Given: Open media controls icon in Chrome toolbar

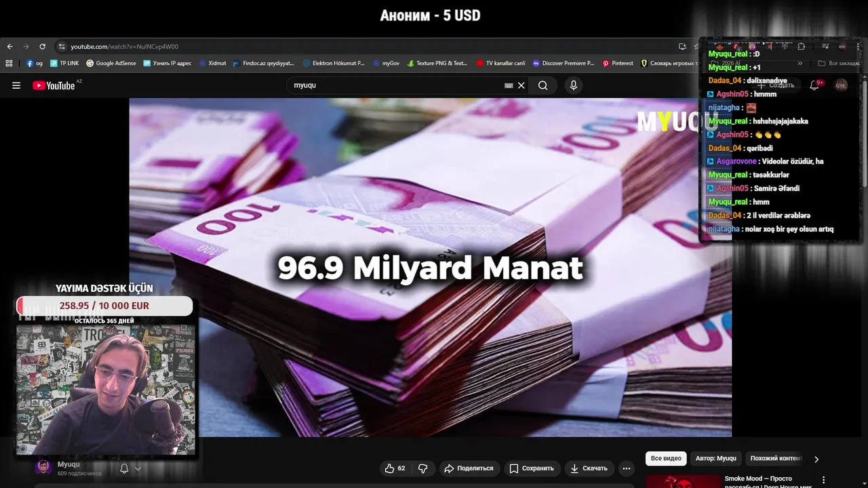Looking at the screenshot, I should click(x=825, y=47).
